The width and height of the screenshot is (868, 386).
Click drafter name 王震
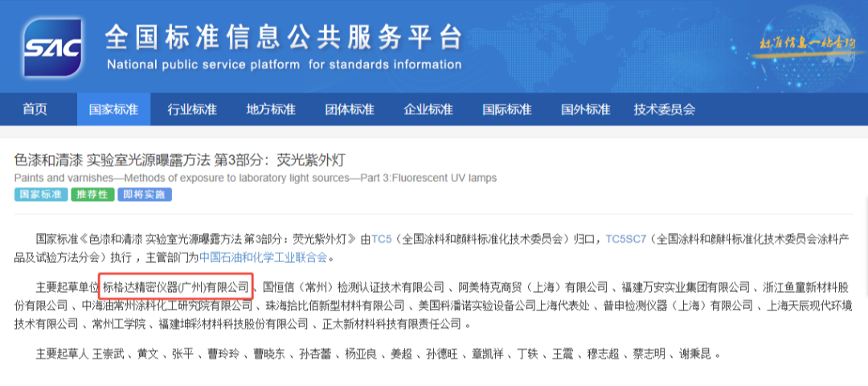pos(563,354)
